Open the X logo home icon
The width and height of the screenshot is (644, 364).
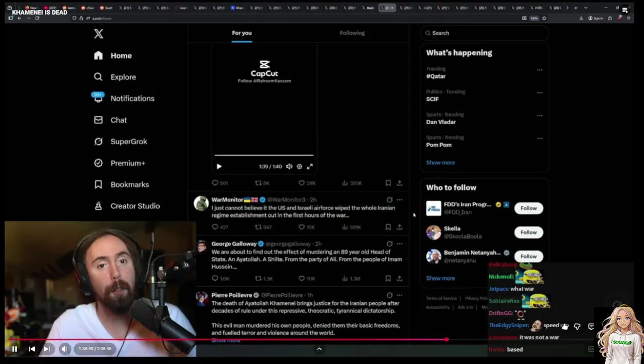point(98,34)
